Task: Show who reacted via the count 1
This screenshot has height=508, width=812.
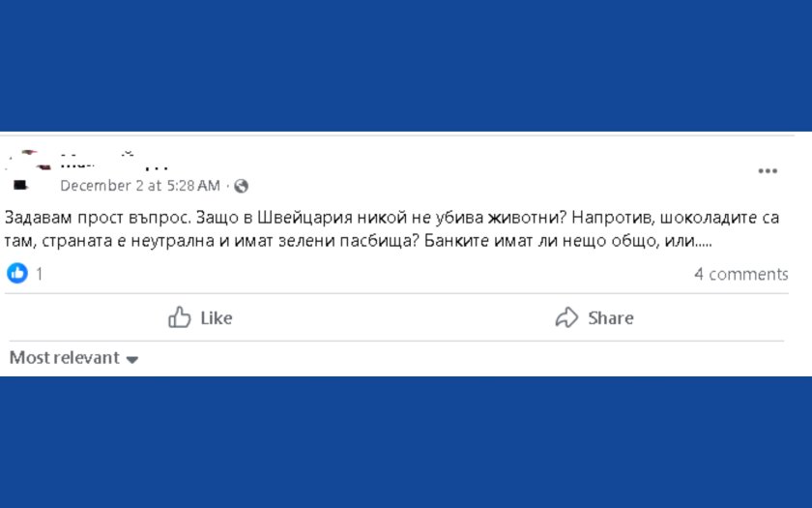Action: tap(40, 274)
